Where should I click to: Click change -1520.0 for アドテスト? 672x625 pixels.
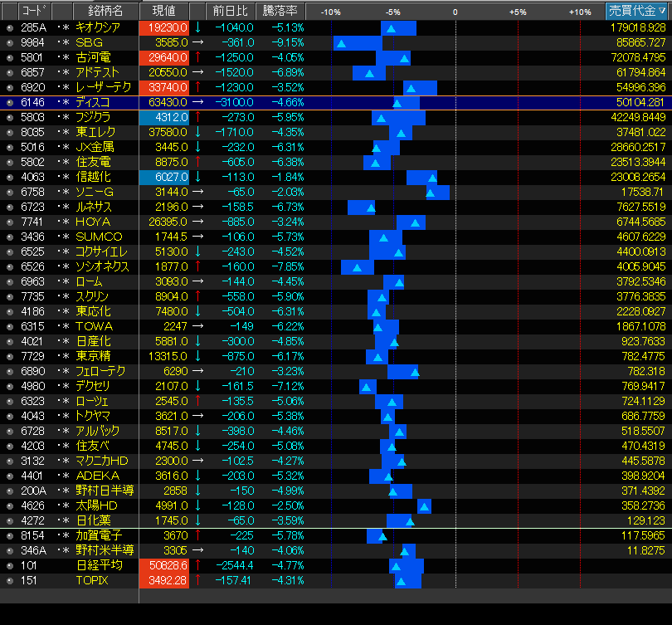point(235,73)
